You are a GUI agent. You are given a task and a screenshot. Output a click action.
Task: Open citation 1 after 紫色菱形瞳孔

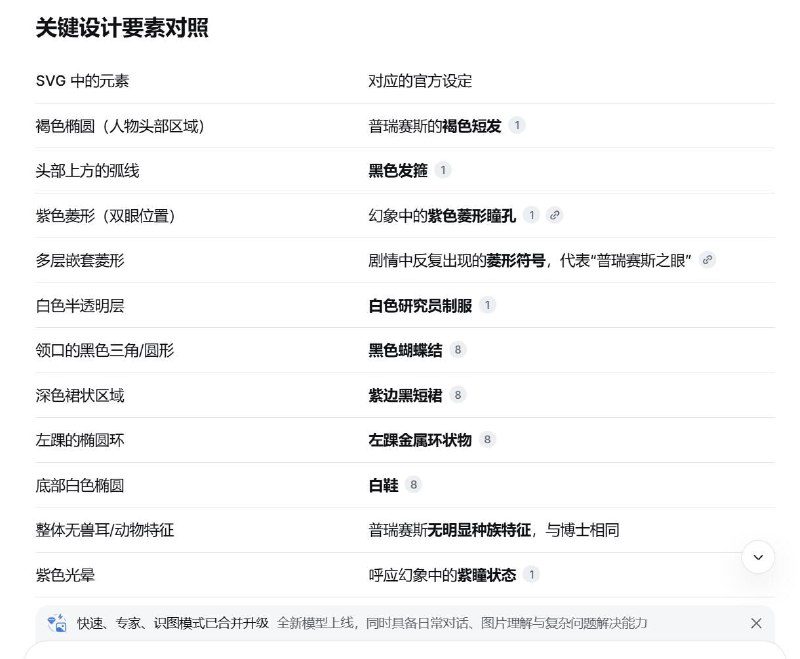(532, 215)
